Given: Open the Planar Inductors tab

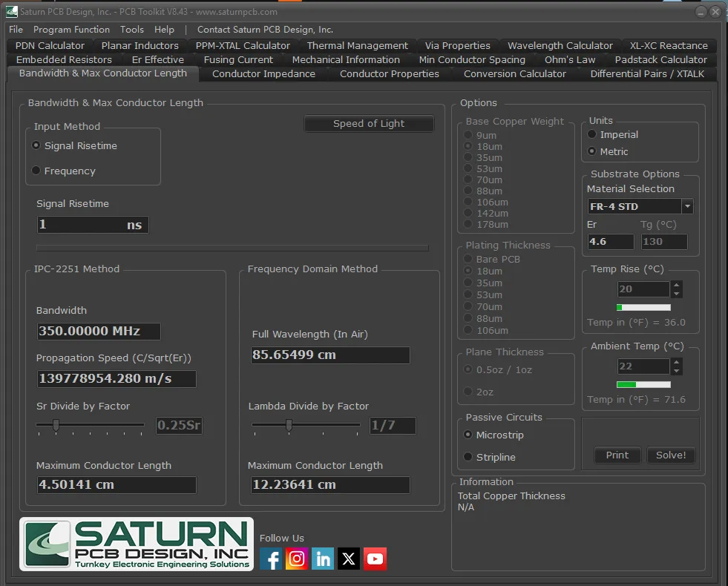Looking at the screenshot, I should point(140,45).
